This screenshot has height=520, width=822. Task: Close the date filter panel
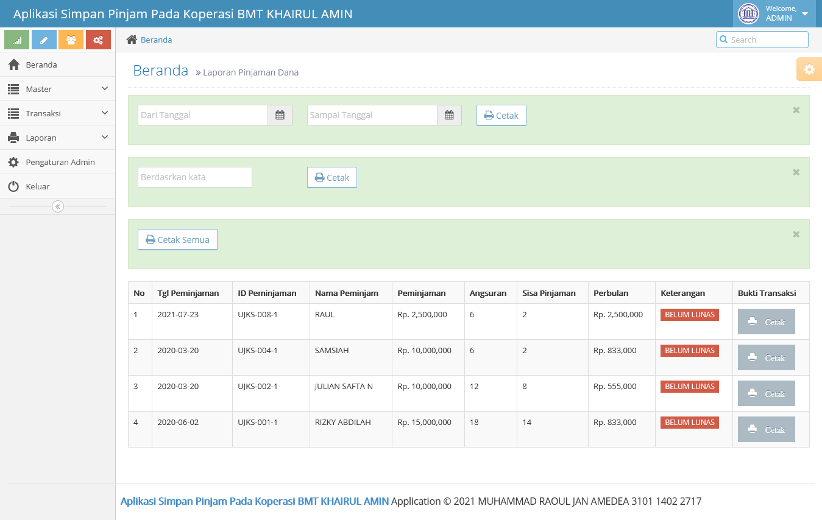(x=796, y=110)
